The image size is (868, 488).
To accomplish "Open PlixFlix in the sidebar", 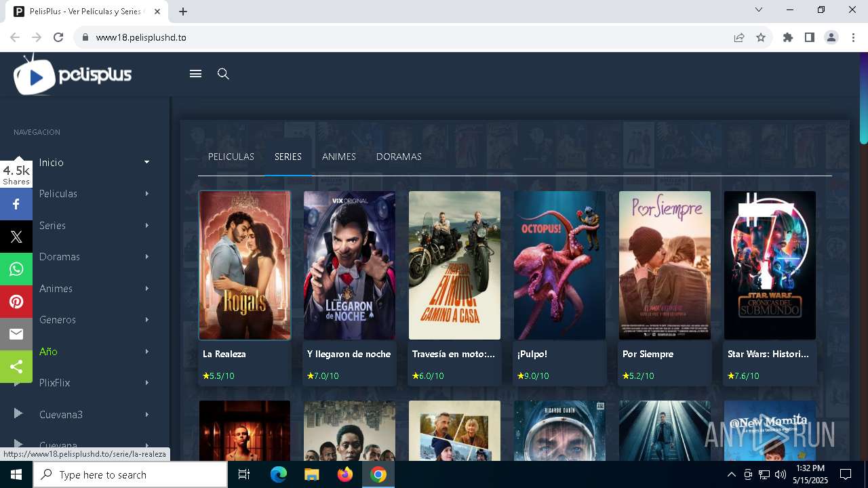I will click(55, 383).
